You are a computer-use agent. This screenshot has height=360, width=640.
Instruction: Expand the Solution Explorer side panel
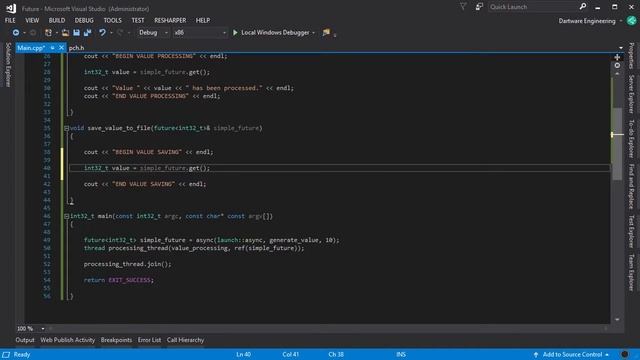(x=7, y=65)
